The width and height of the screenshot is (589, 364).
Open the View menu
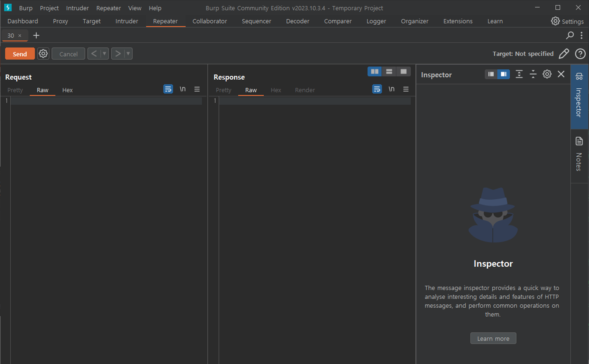(135, 8)
